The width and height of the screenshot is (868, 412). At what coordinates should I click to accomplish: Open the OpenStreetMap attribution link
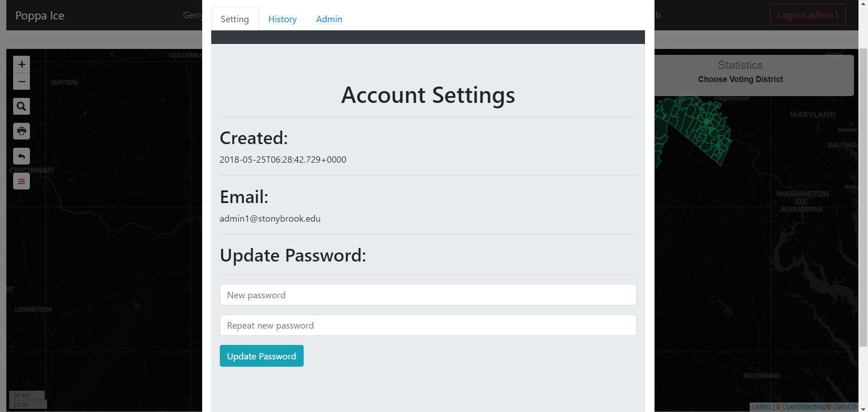pos(804,407)
